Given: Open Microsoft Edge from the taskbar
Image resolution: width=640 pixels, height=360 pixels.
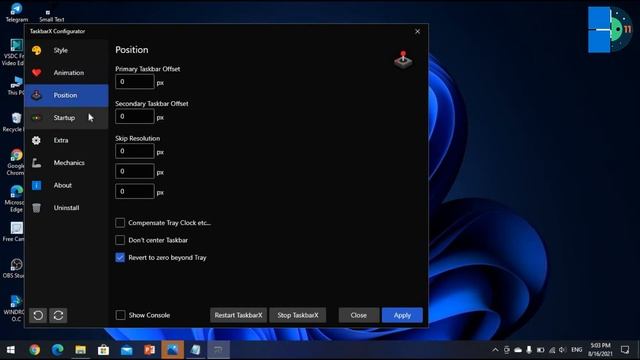Looking at the screenshot, I should coord(58,350).
